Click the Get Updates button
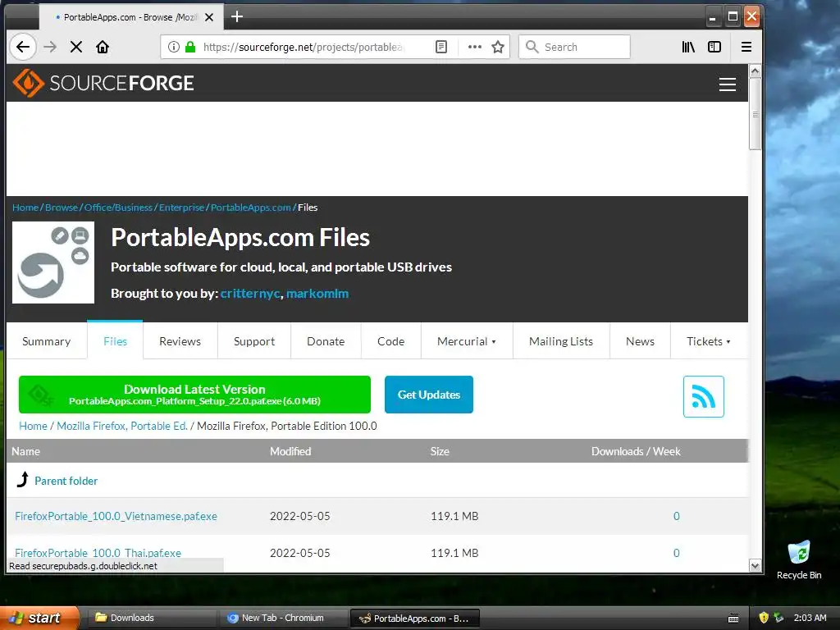The width and height of the screenshot is (840, 630). (x=428, y=395)
